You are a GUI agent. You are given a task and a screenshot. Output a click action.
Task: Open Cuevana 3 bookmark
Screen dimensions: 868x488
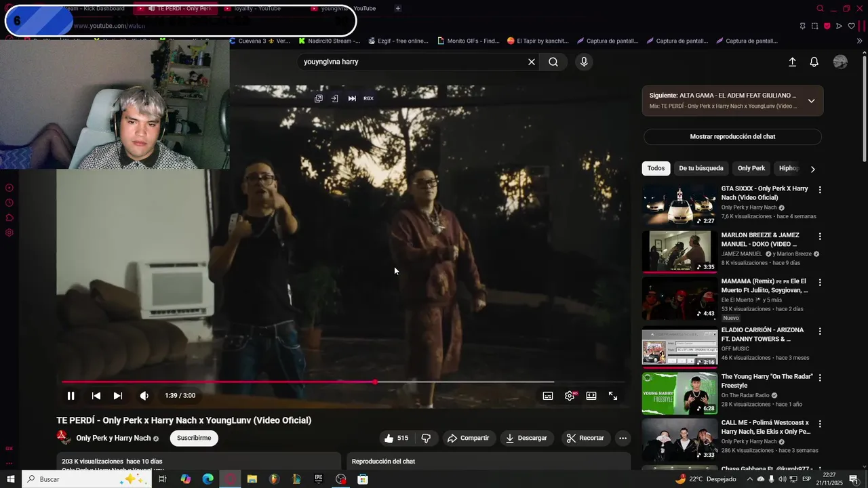pyautogui.click(x=260, y=41)
